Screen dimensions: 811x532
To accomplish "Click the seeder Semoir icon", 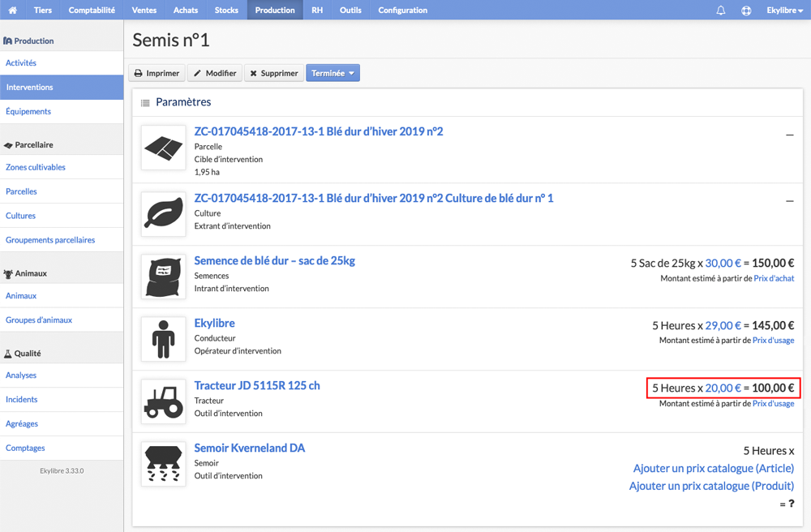I will click(x=164, y=464).
